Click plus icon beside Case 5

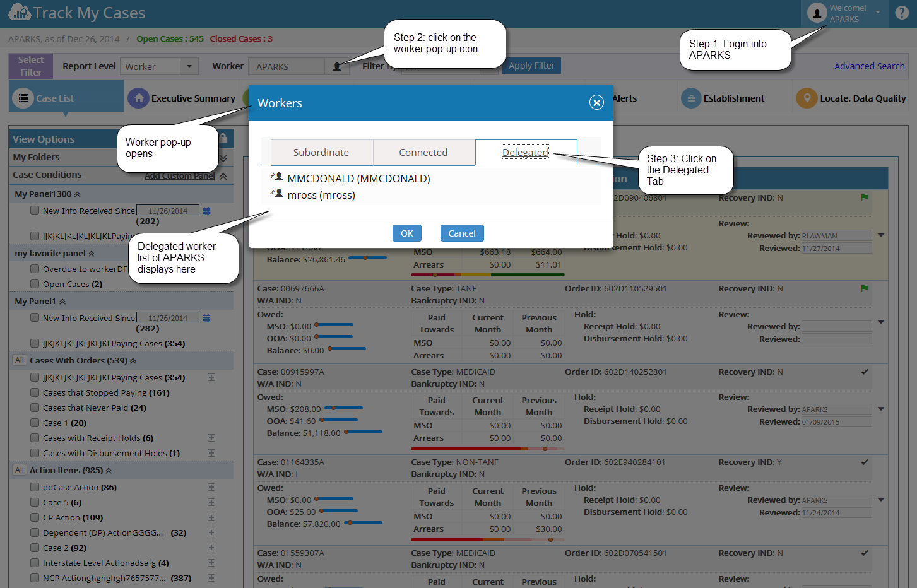[211, 502]
